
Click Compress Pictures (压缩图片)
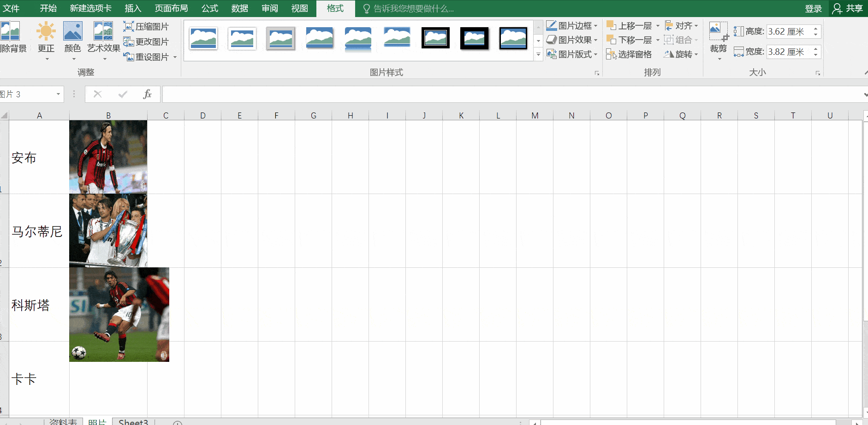(146, 27)
